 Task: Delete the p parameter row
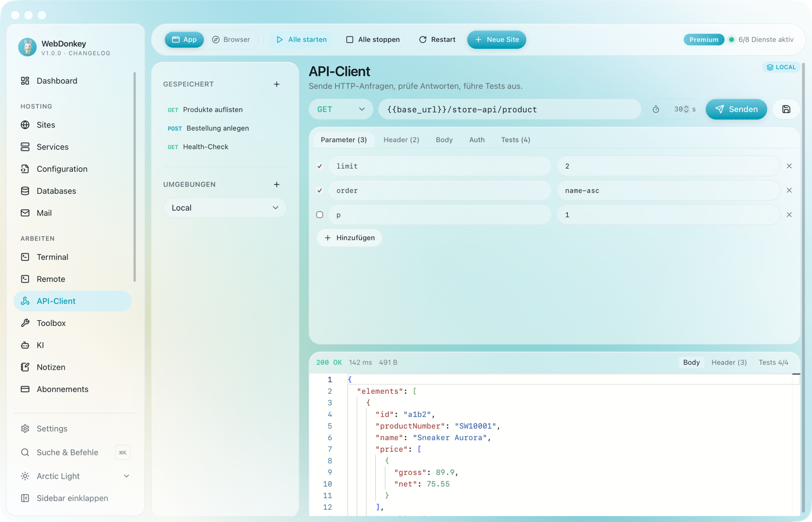789,215
